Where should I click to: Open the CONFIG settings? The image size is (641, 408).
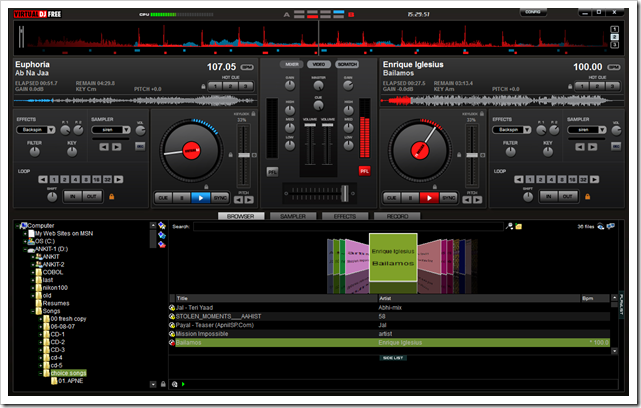click(533, 12)
